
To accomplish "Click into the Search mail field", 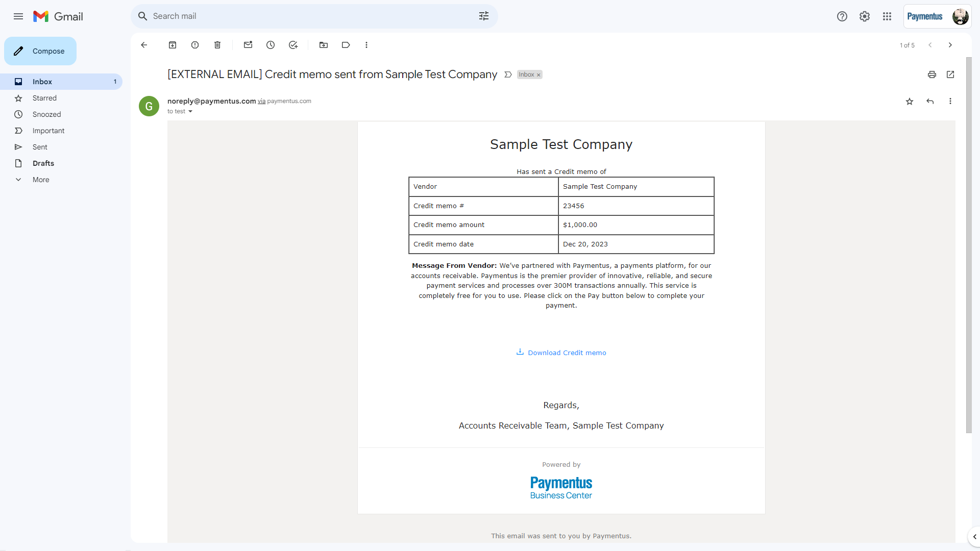I will (306, 16).
